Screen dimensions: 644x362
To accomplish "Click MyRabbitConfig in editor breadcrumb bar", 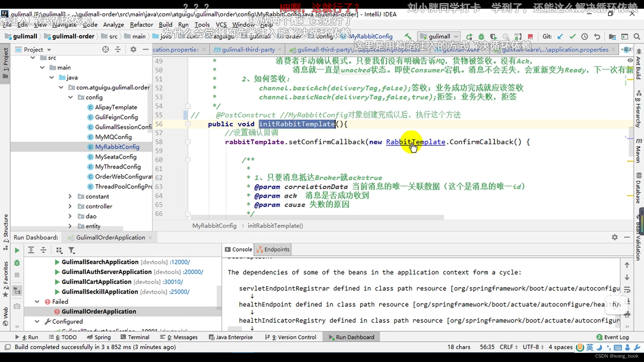I will tap(214, 226).
